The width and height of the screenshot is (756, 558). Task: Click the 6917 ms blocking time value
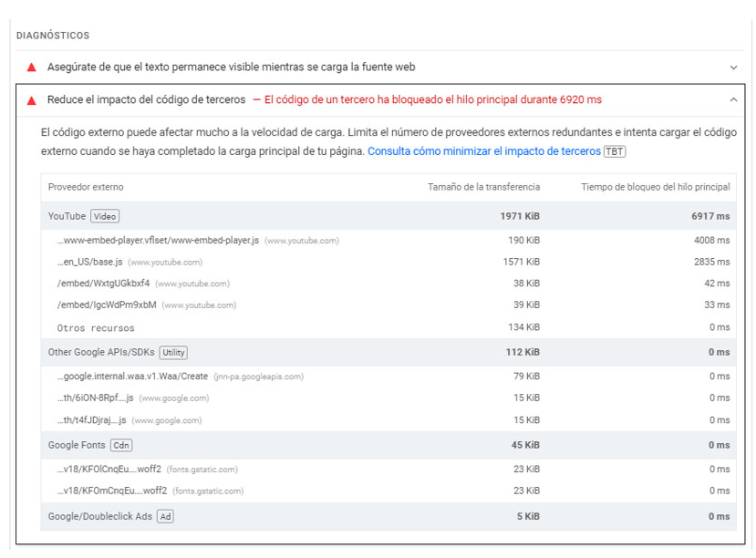tap(710, 216)
